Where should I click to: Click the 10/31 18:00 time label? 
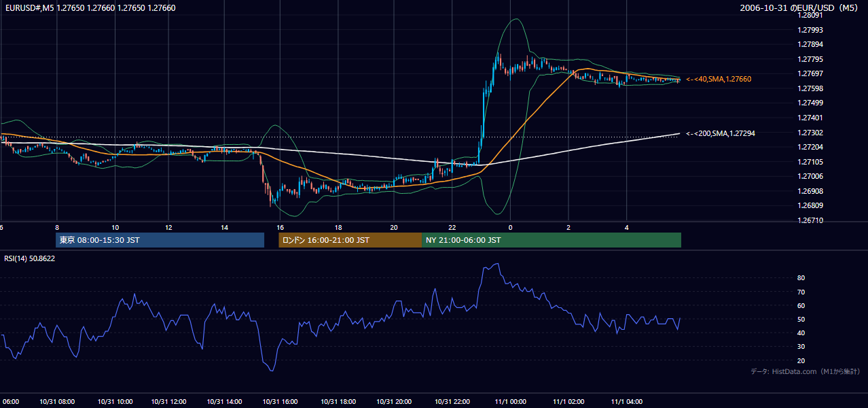339,401
